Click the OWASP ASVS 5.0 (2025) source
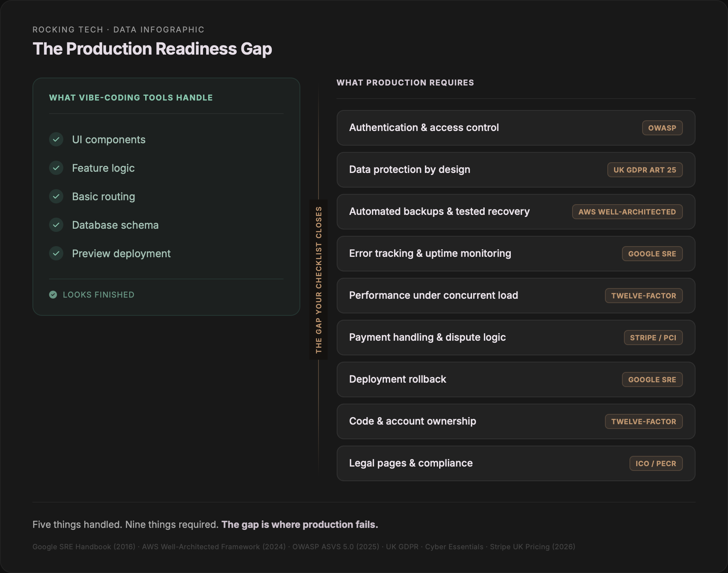 click(x=336, y=547)
